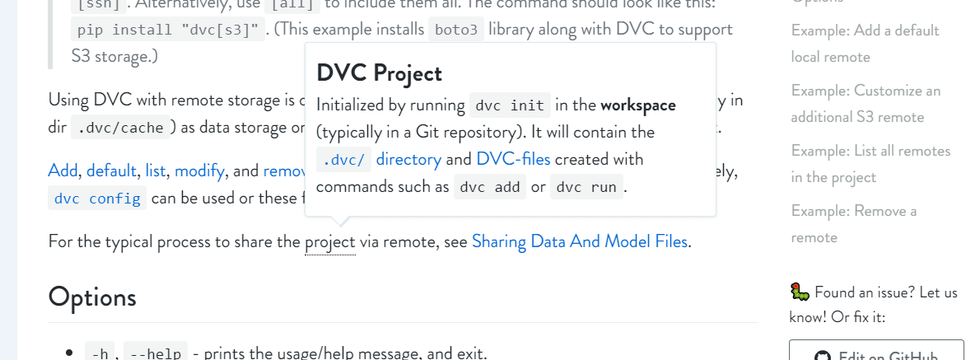Follow the default command link
980x360 pixels.
point(110,171)
